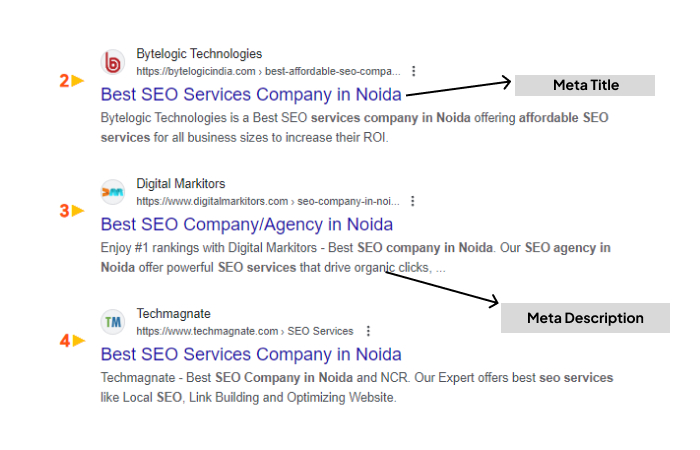Click the Bytelogic Technologies favicon logo
Image resolution: width=700 pixels, height=450 pixels.
tap(113, 62)
